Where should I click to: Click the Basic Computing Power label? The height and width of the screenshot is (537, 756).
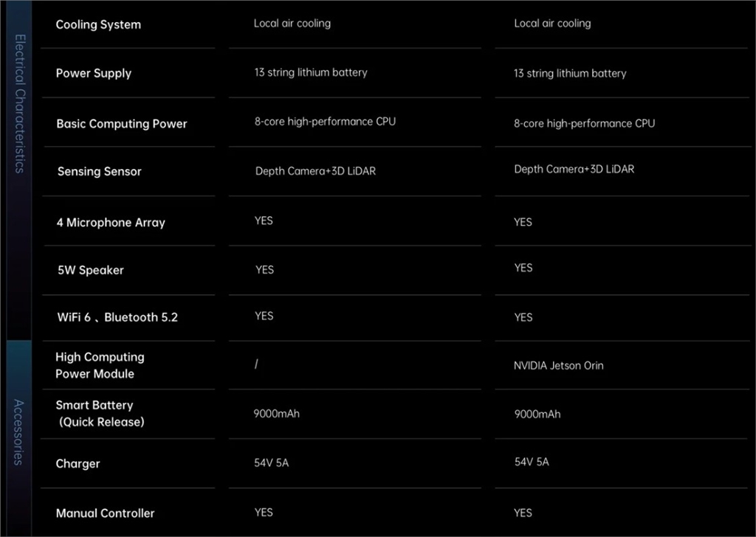(122, 124)
